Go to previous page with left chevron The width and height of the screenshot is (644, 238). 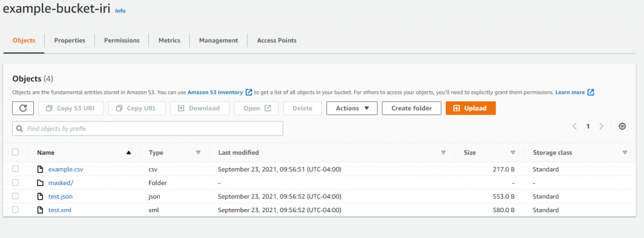coord(575,127)
